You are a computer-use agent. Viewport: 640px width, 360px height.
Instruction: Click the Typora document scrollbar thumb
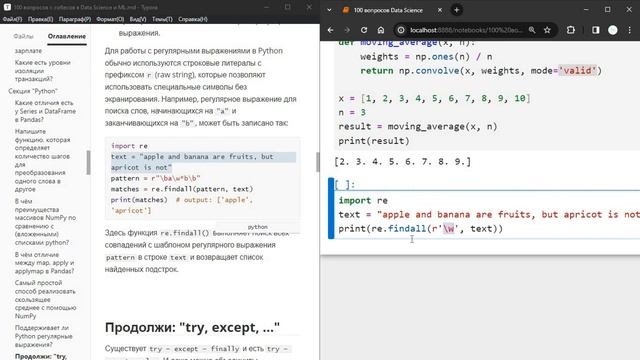(x=318, y=162)
